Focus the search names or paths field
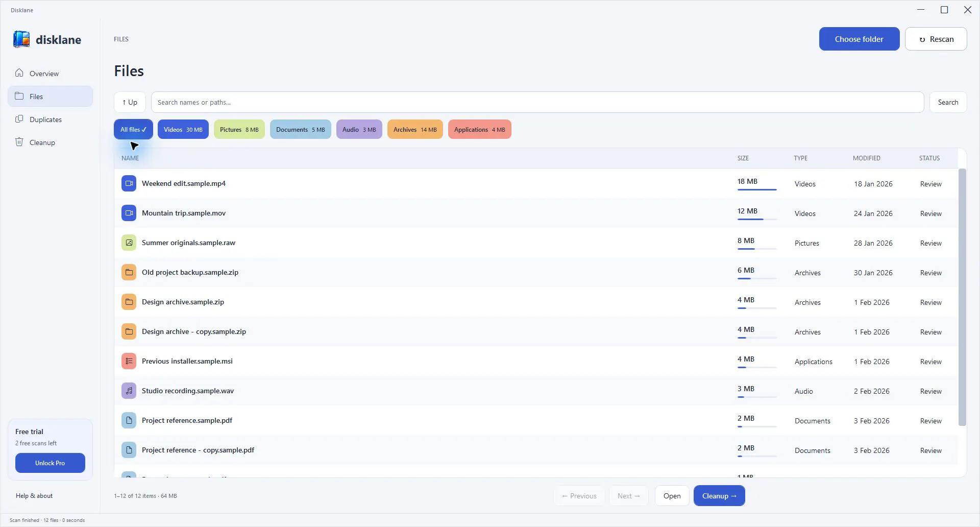980x527 pixels. click(537, 102)
